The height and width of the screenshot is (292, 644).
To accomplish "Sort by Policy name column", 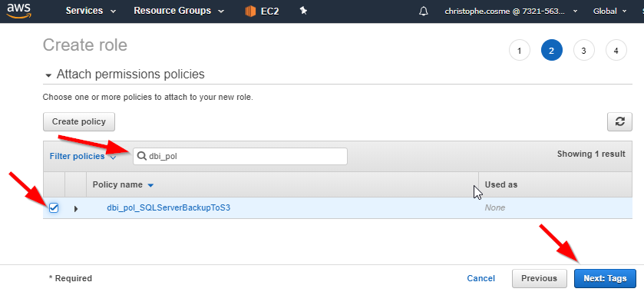I will click(123, 184).
